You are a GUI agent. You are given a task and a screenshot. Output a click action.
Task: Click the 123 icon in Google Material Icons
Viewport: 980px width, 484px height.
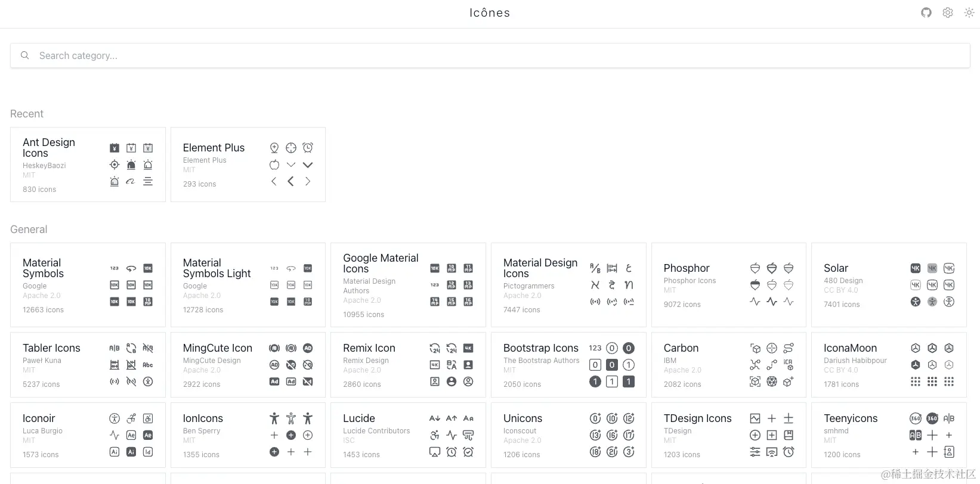point(435,285)
